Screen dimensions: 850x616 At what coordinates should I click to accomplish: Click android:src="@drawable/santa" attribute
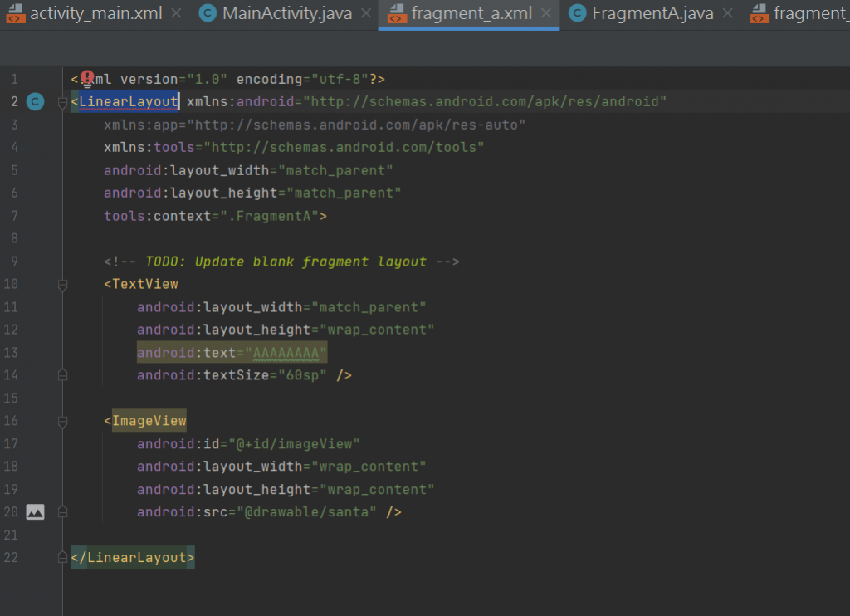(x=256, y=512)
